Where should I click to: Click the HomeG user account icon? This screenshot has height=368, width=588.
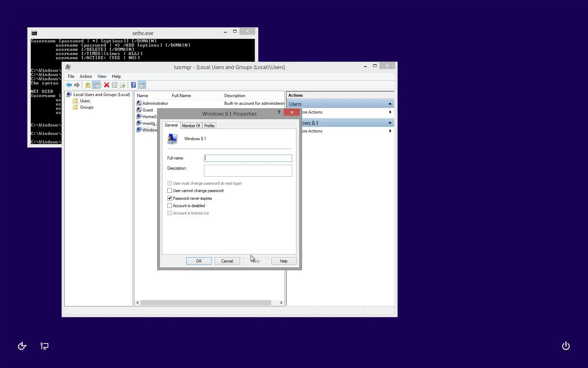139,117
